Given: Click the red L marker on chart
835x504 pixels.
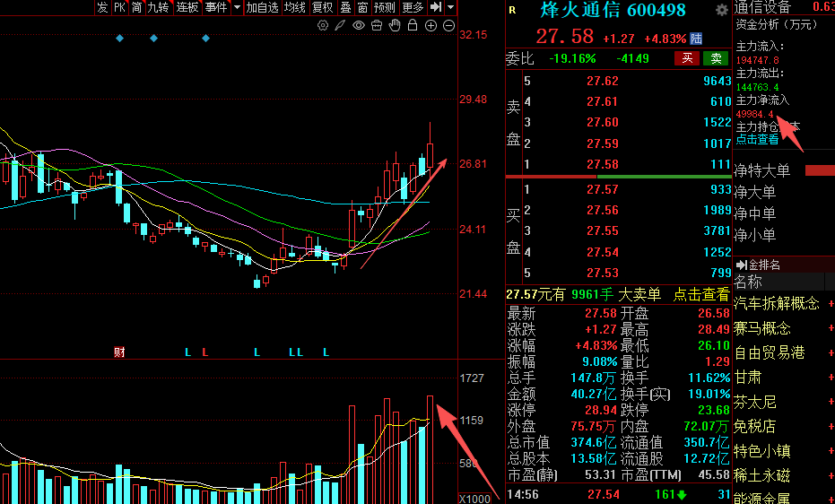Looking at the screenshot, I should [x=205, y=352].
